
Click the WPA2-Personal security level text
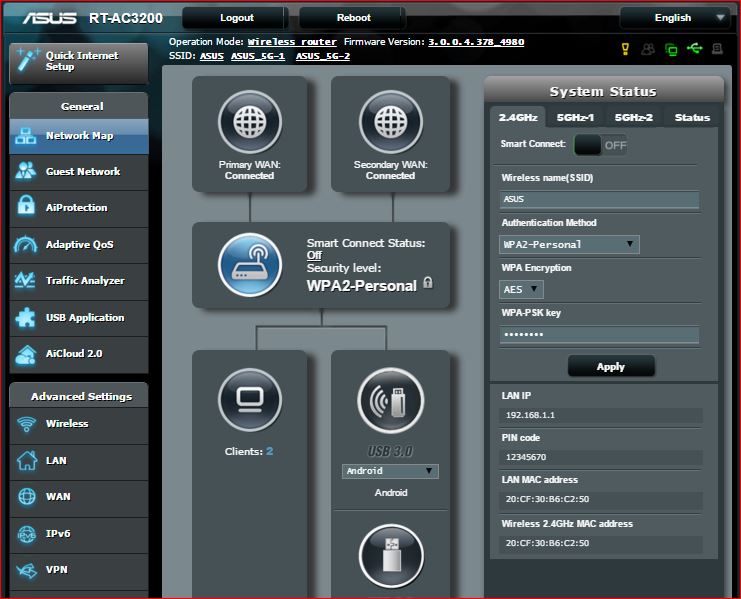tap(362, 286)
